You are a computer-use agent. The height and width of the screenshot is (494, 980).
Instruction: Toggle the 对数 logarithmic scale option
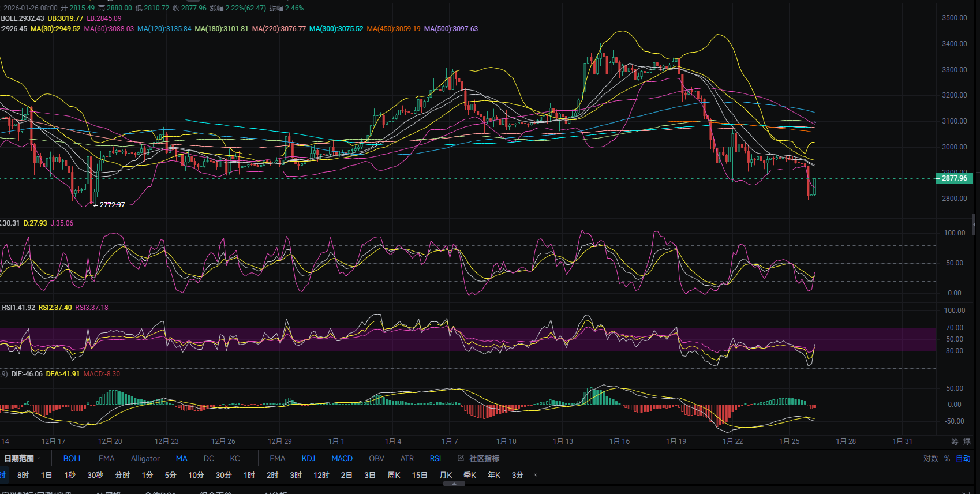(930, 458)
